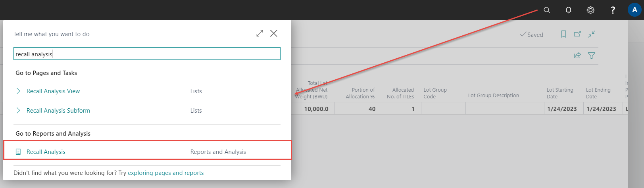Open Recall Analysis Subform list result
The height and width of the screenshot is (188, 644).
click(x=58, y=111)
